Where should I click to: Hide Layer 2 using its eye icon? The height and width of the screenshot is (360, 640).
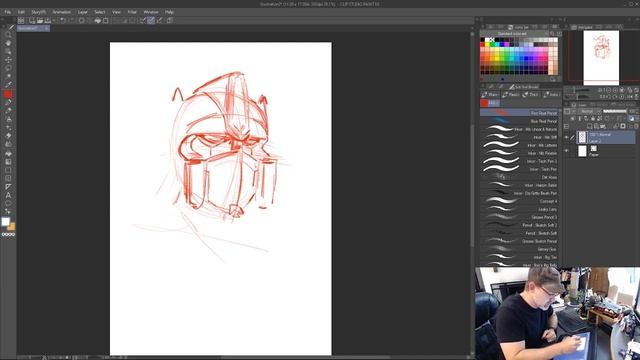[x=567, y=138]
